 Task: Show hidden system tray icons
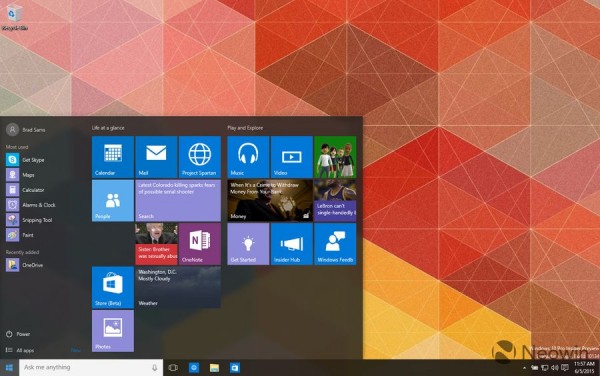coord(524,368)
